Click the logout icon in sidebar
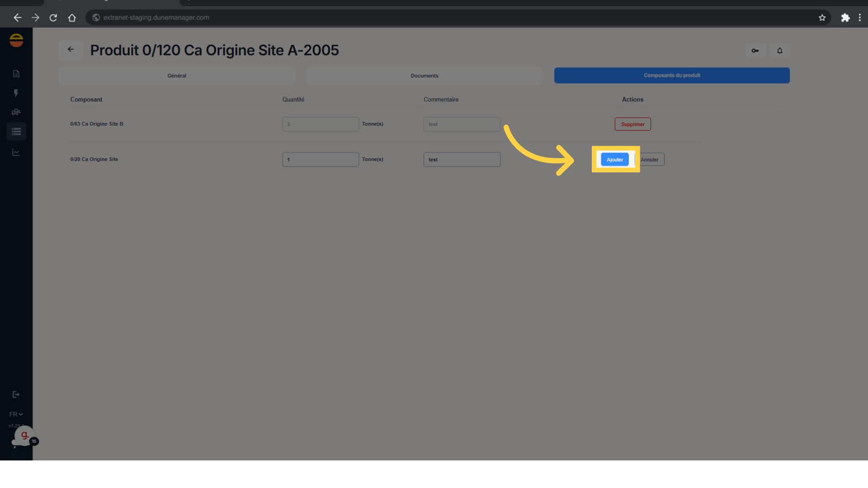This screenshot has height=488, width=868. click(16, 394)
